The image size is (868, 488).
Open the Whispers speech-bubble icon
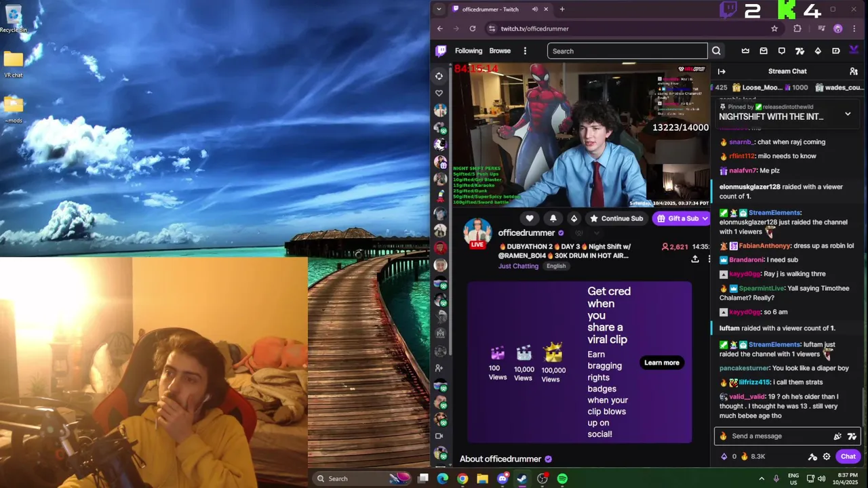(x=782, y=51)
